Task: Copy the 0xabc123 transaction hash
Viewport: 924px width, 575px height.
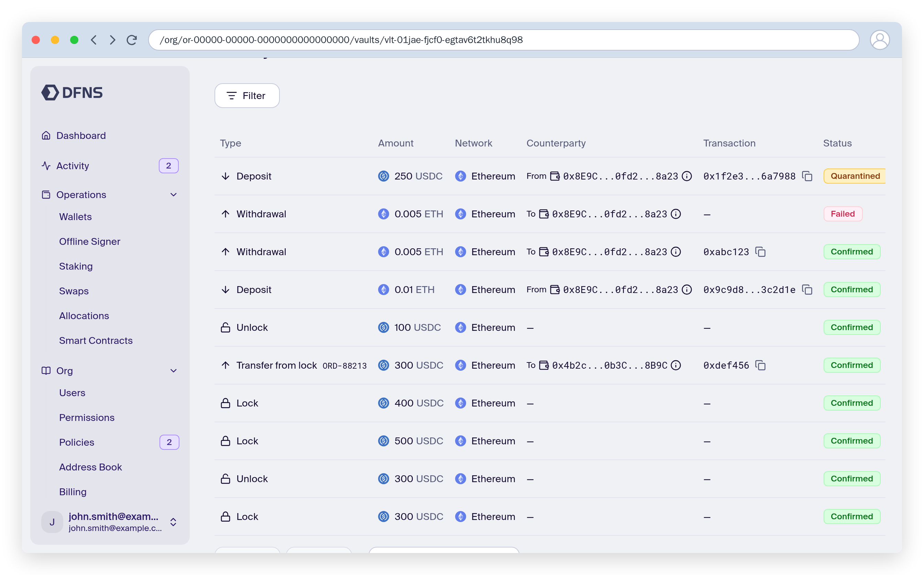Action: 760,252
